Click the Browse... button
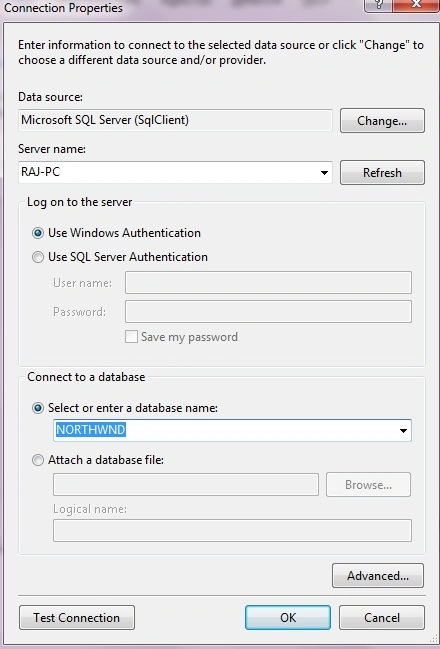Image resolution: width=440 pixels, height=649 pixels. (x=368, y=485)
